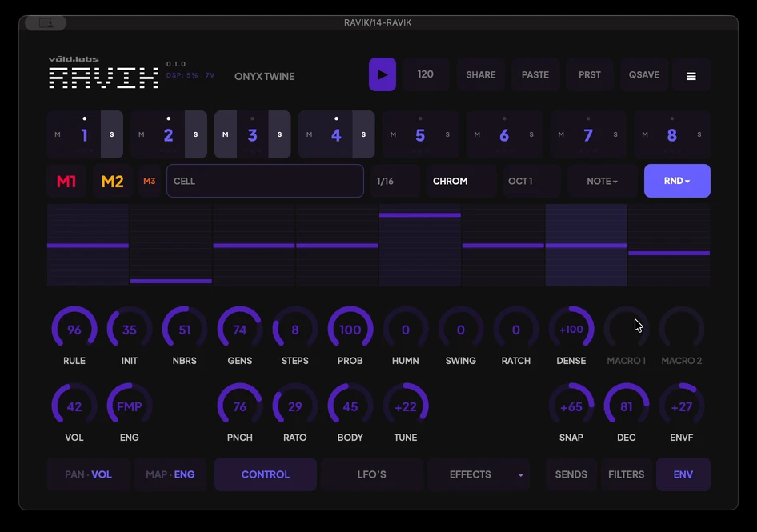Viewport: 757px width, 532px height.
Task: Mute track 2
Action: coord(142,134)
